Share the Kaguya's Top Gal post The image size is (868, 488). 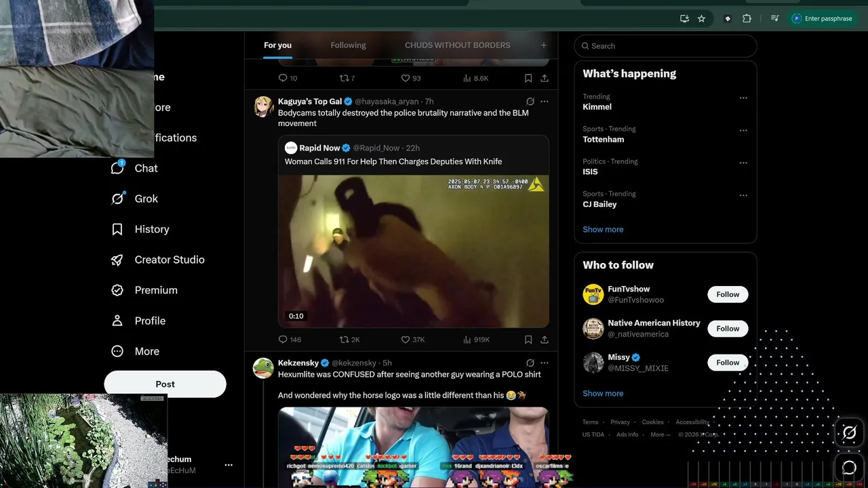[545, 340]
